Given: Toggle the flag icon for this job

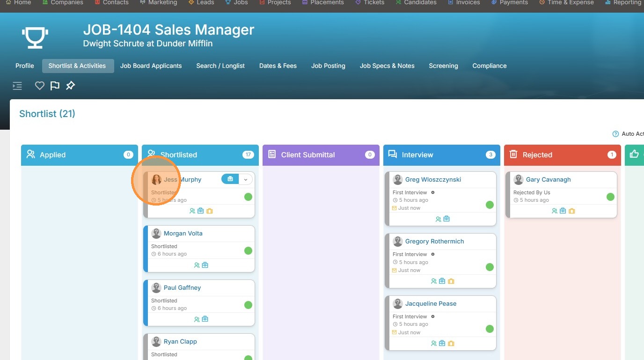Looking at the screenshot, I should coord(55,86).
